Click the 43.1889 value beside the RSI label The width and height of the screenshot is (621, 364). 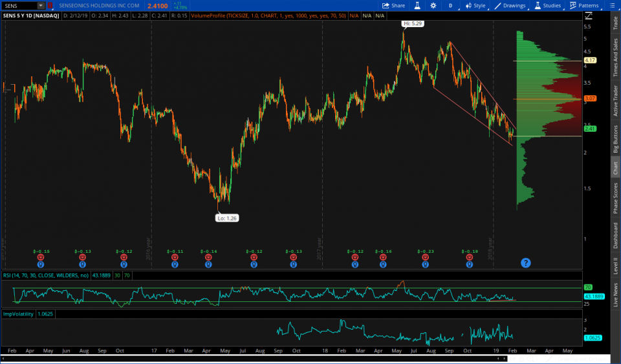pos(102,275)
